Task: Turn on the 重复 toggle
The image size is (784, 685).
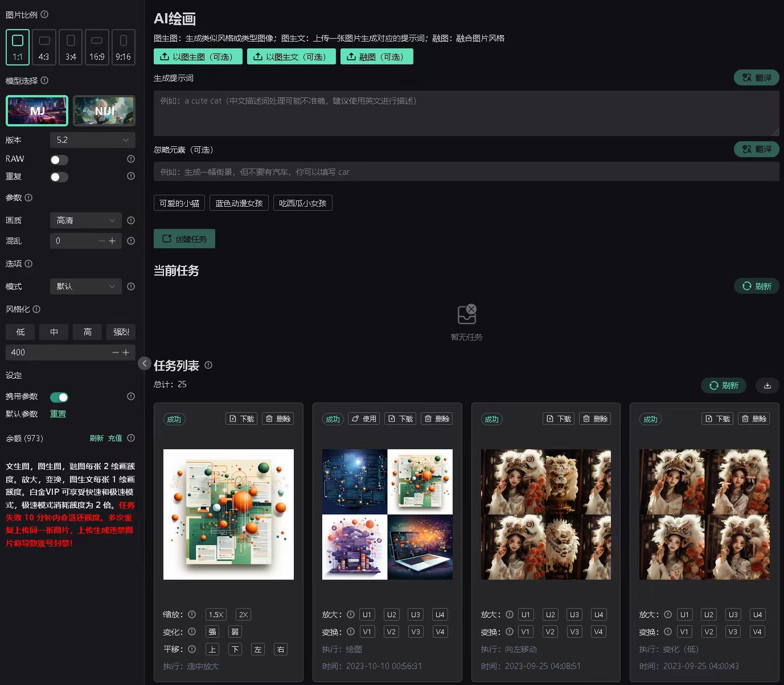Action: 59,177
